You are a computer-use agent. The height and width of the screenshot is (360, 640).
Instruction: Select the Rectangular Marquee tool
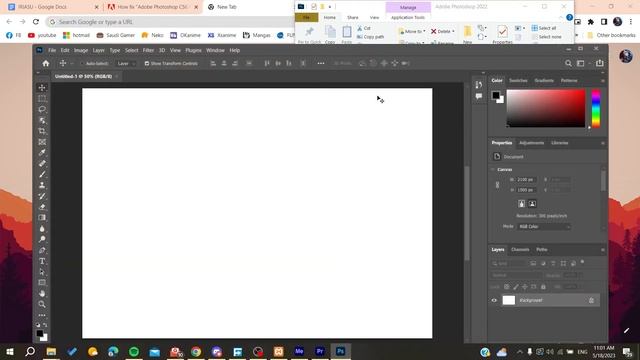(x=42, y=98)
